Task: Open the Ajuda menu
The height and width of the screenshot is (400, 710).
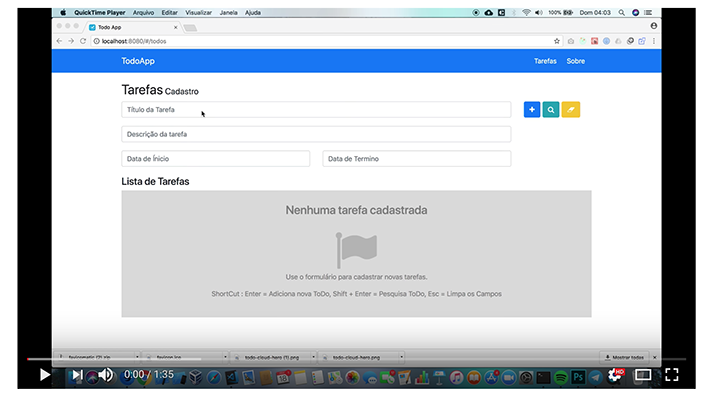Action: [x=253, y=13]
